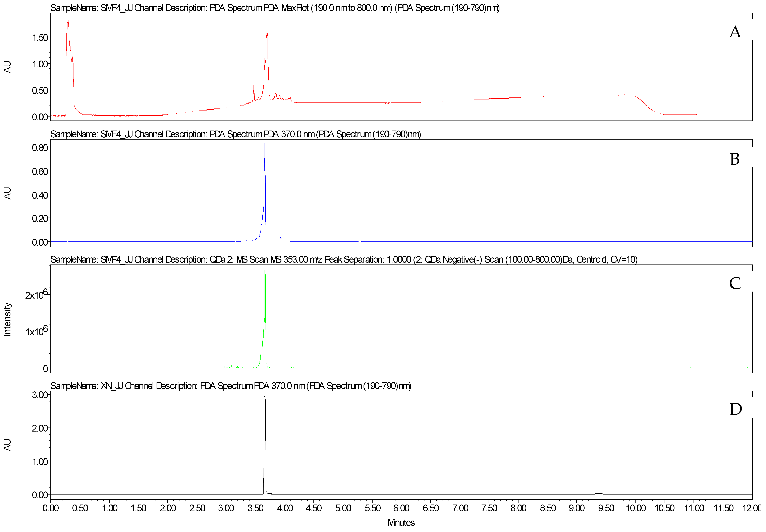The image size is (766, 532).
Task: Click the 6.00 tick on time axis
Action: point(401,508)
